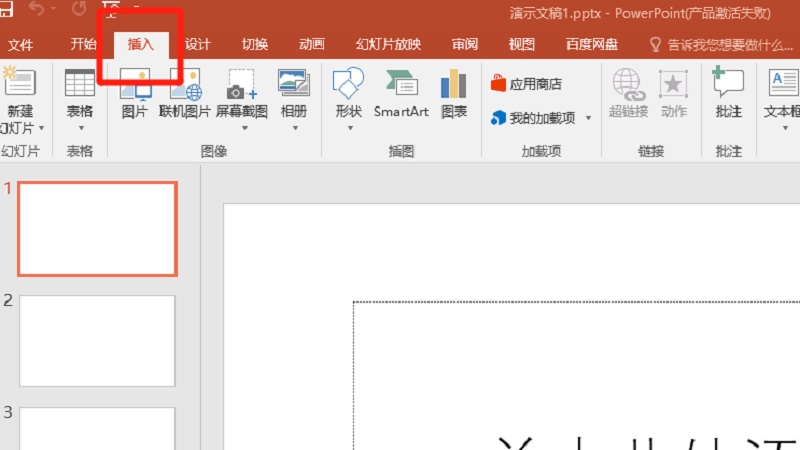Click the 图片 (Picture) insert icon

click(x=134, y=94)
